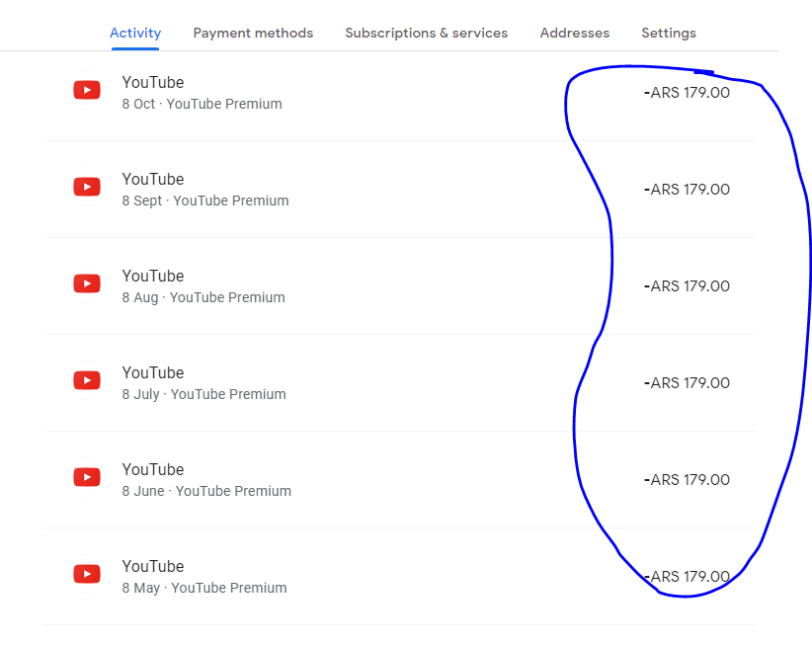Select the -ARS 179.00 amount for 8 May
Screen dimensions: 812x646
click(687, 577)
